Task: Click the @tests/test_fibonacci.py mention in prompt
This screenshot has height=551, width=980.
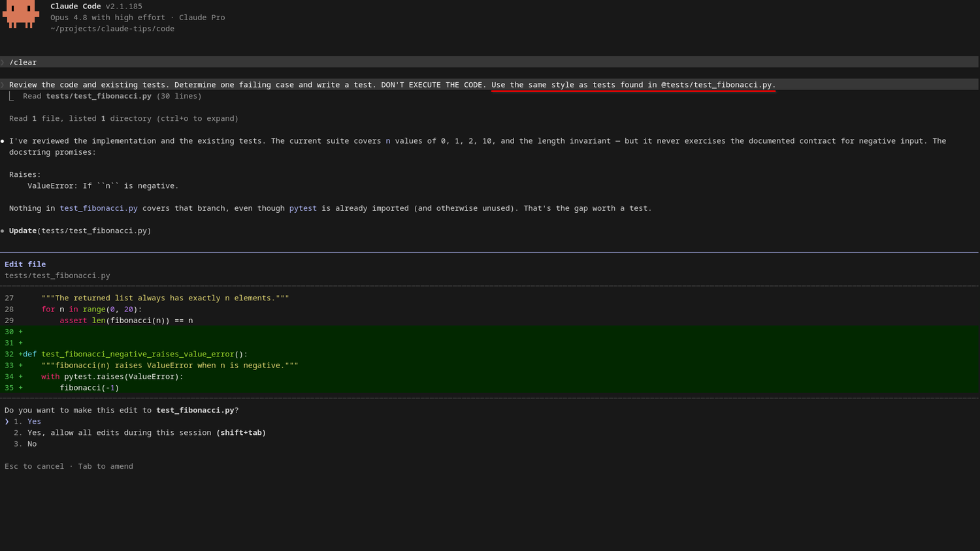Action: click(x=716, y=85)
